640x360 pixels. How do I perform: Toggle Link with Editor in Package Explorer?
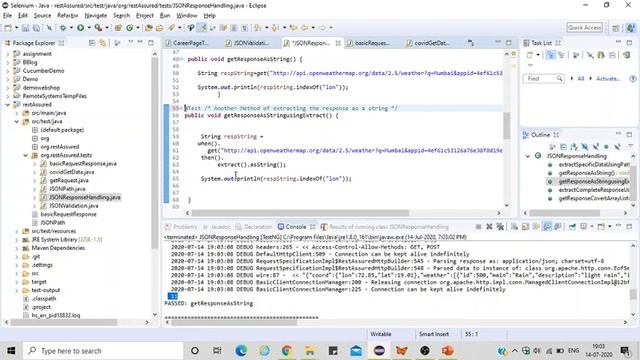[102, 43]
